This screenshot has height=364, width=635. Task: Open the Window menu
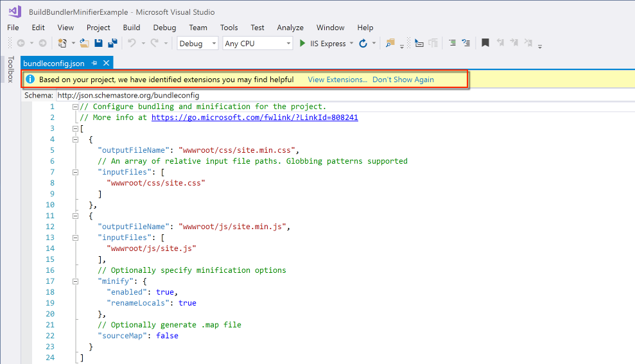pyautogui.click(x=330, y=28)
